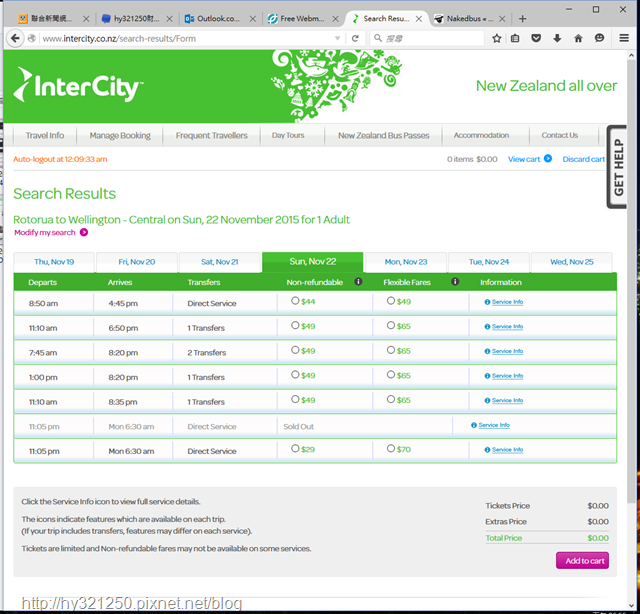640x614 pixels.
Task: Switch to the Mon, Nov 23 date tab
Action: coord(406,262)
